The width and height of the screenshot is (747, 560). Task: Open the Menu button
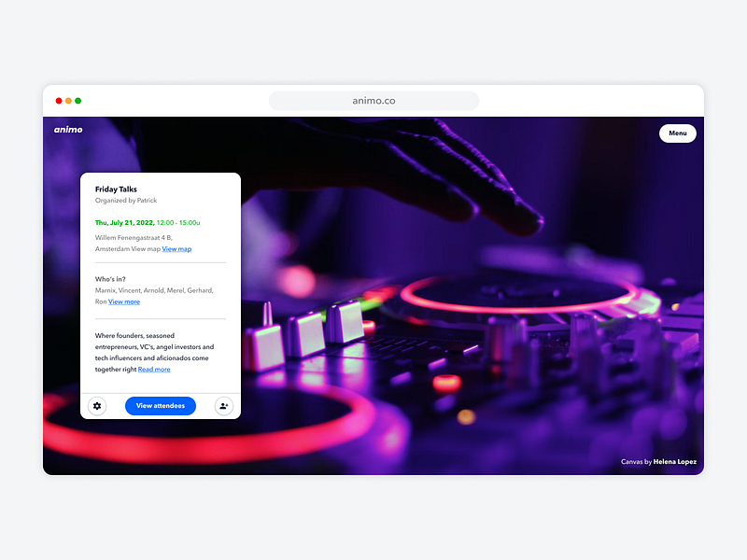[x=678, y=133]
